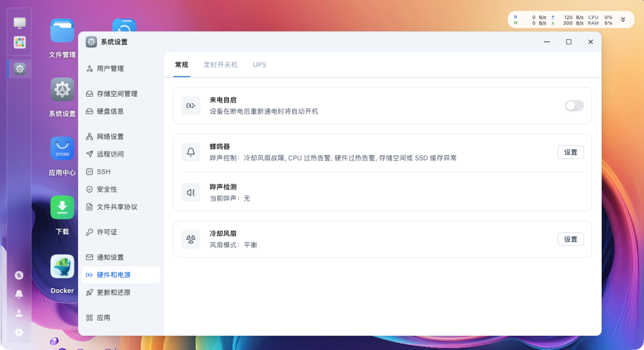Click the app grid icon in the dock
The height and width of the screenshot is (350, 644).
[20, 43]
